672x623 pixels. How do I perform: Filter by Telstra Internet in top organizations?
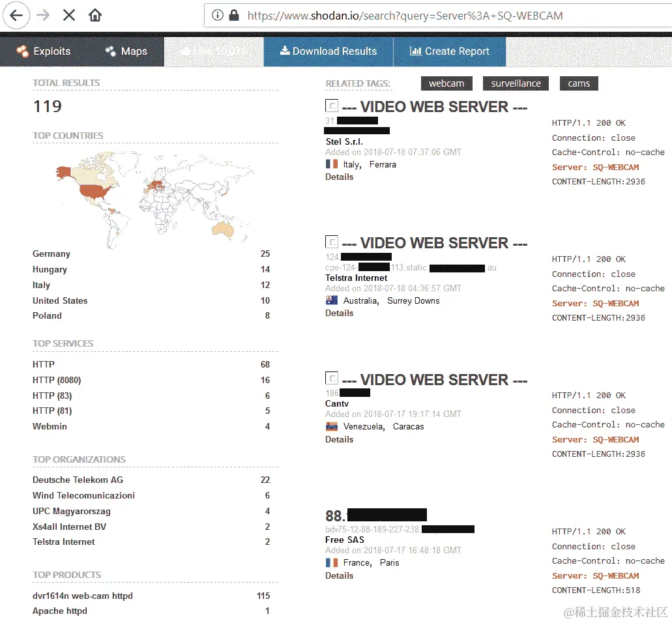(63, 542)
